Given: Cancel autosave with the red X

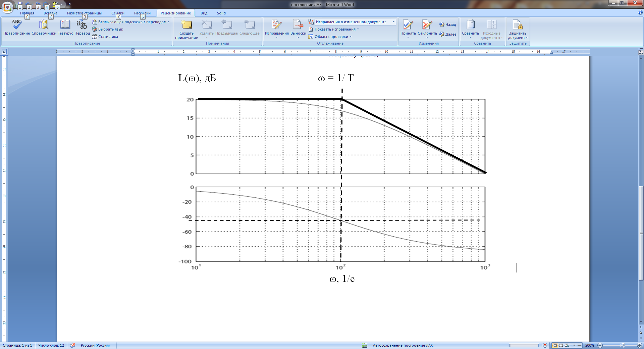Looking at the screenshot, I should [545, 345].
